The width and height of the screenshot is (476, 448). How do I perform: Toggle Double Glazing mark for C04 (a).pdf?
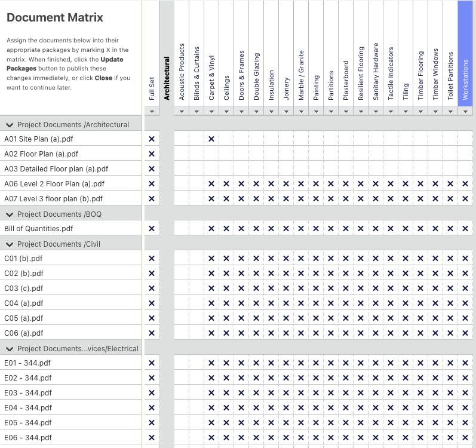tap(256, 303)
